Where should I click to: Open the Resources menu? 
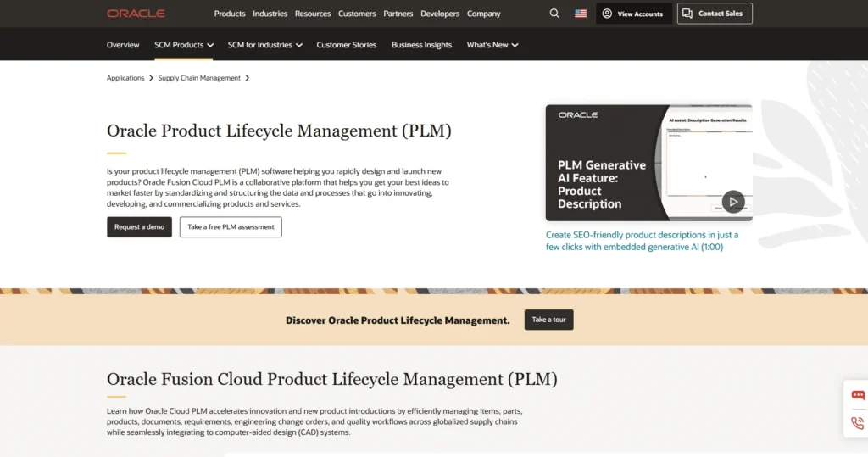(313, 14)
